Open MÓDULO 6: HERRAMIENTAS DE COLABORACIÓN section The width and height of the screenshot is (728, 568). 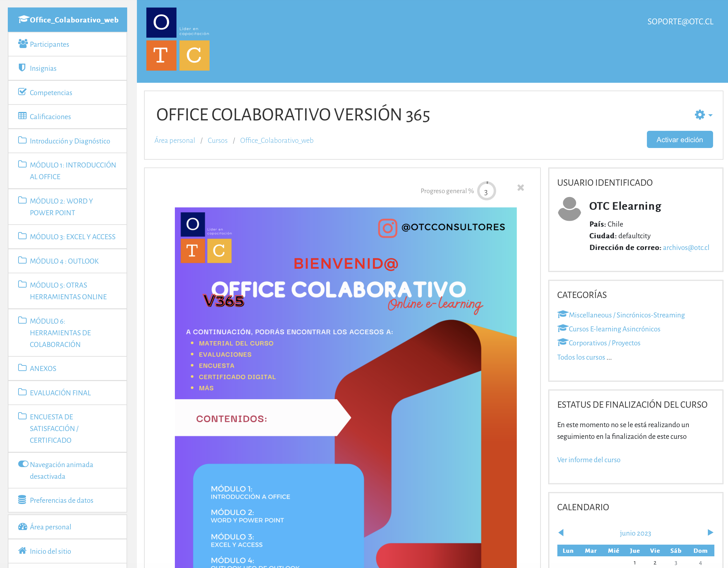point(67,333)
